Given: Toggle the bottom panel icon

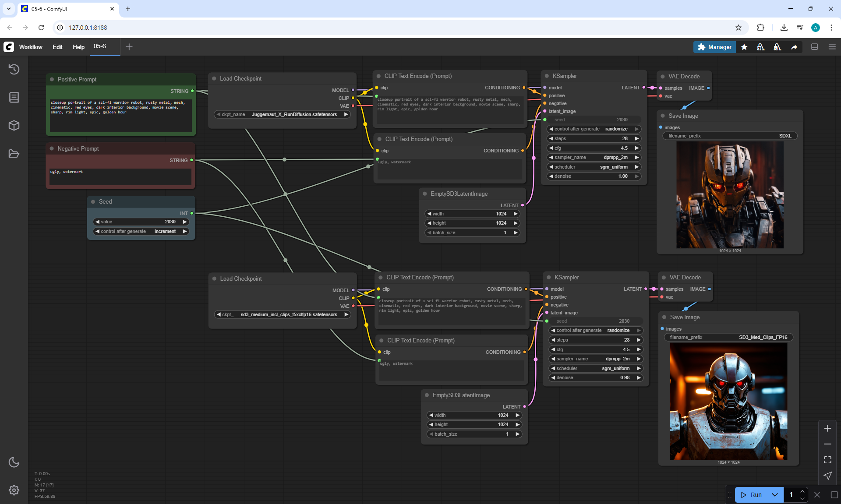Looking at the screenshot, I should [x=814, y=47].
